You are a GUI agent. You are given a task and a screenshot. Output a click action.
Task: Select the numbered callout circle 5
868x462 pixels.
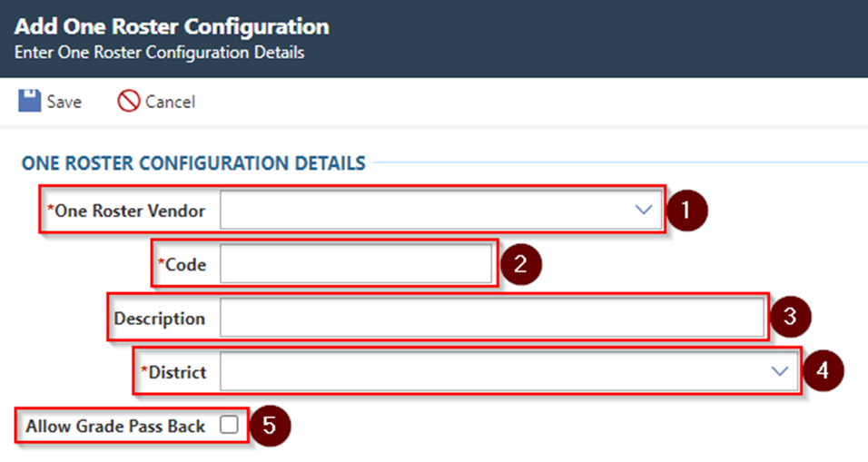(x=270, y=426)
